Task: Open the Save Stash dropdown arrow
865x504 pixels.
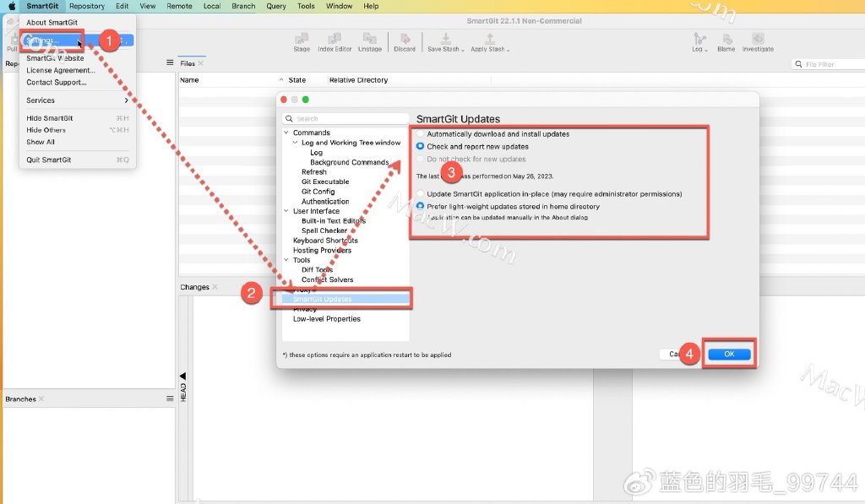Action: [463, 50]
